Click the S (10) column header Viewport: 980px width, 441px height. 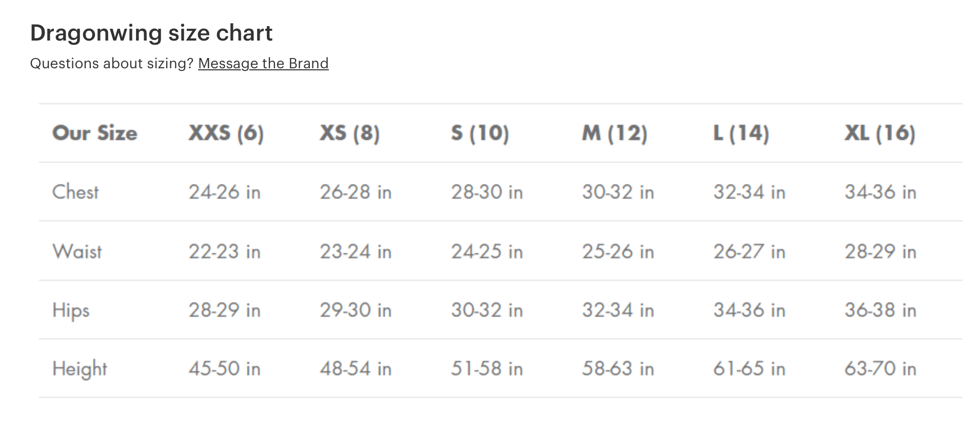(480, 133)
